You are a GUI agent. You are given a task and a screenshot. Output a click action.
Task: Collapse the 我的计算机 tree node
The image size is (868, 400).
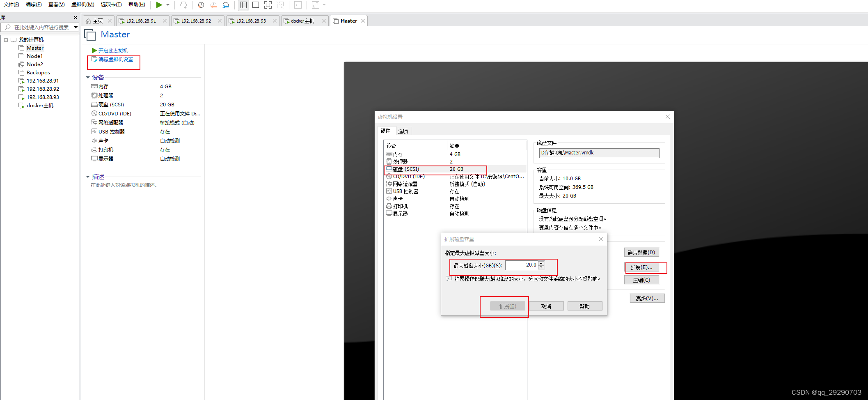coord(6,40)
